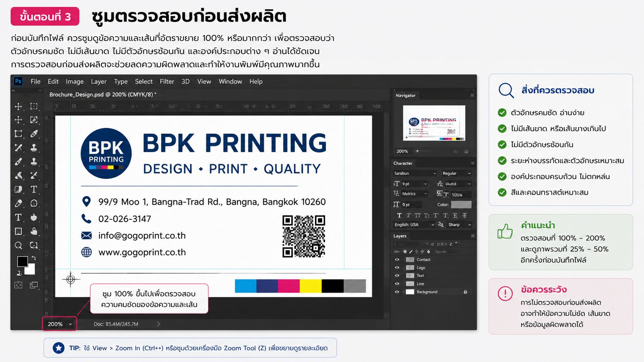Select the Rectangle shape tool
The image size is (644, 362).
(x=18, y=231)
